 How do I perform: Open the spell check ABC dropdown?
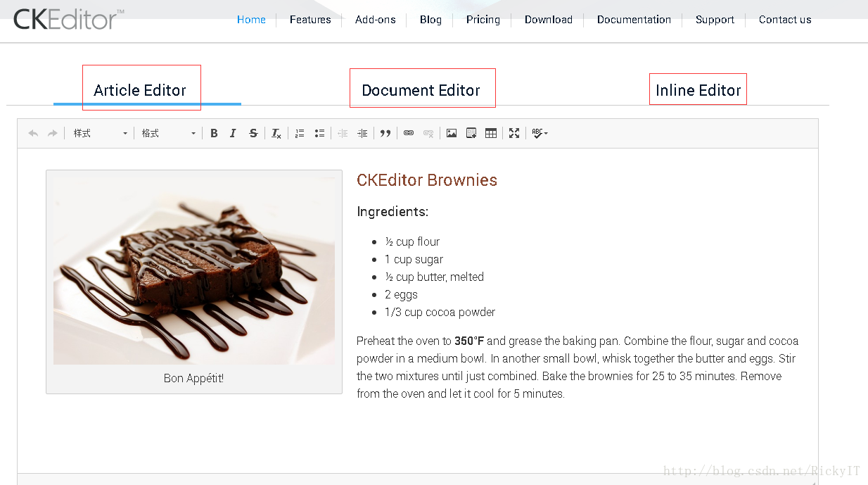[540, 134]
